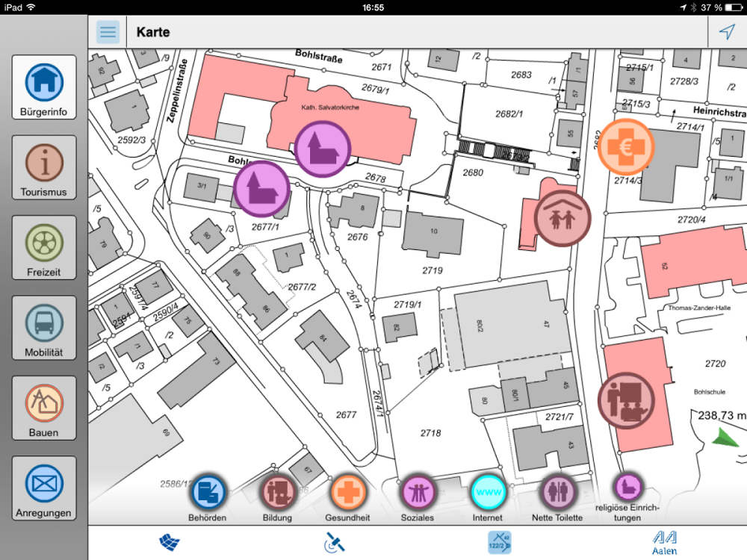Viewport: 747px width, 560px height.
Task: Open the Tourismus category
Action: click(44, 168)
